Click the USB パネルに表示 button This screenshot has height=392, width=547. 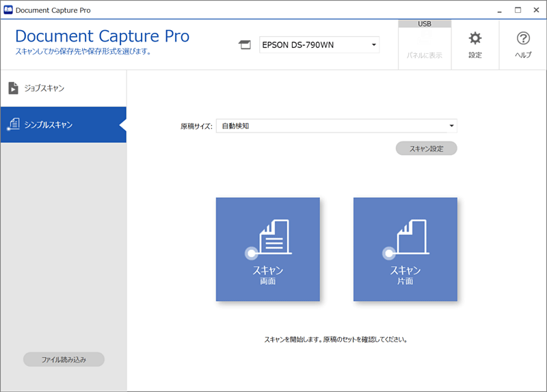point(425,45)
